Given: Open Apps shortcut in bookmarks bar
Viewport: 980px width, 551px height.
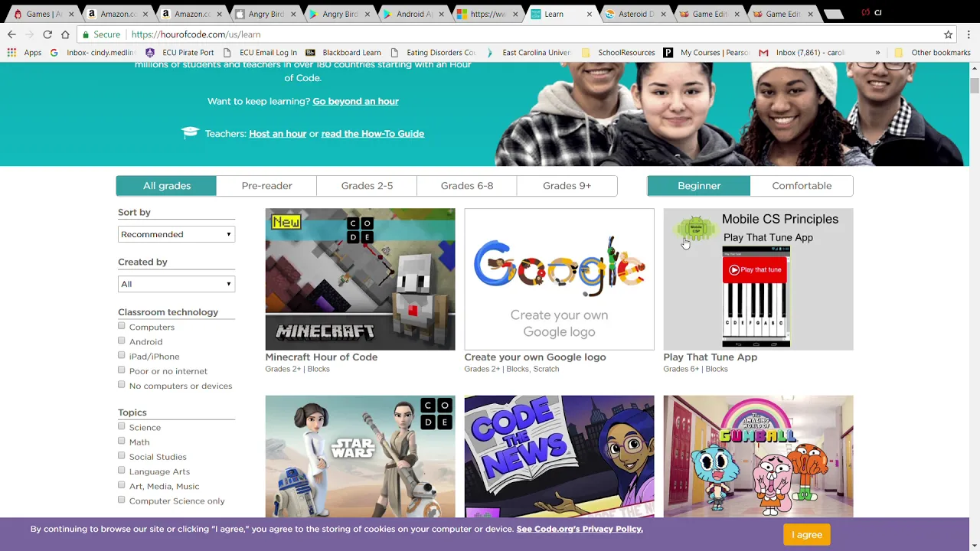Looking at the screenshot, I should click(24, 53).
